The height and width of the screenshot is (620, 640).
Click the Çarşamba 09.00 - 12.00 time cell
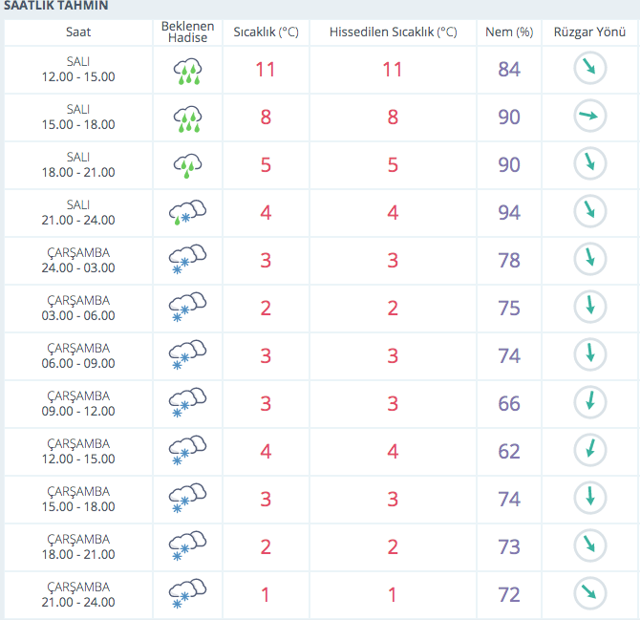(x=79, y=403)
